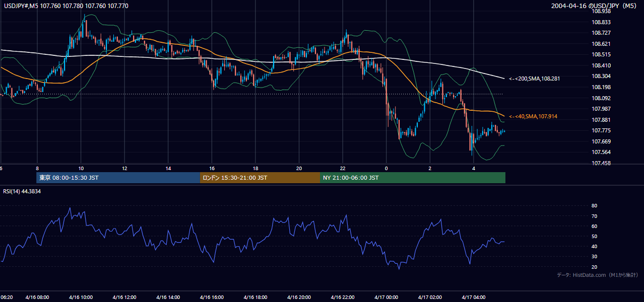The image size is (644, 302).
Task: Click price scale value 107.458
Action: [602, 163]
